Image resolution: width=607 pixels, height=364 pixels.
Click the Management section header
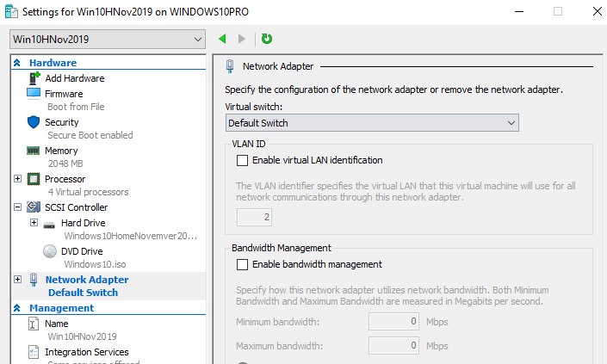(x=61, y=308)
